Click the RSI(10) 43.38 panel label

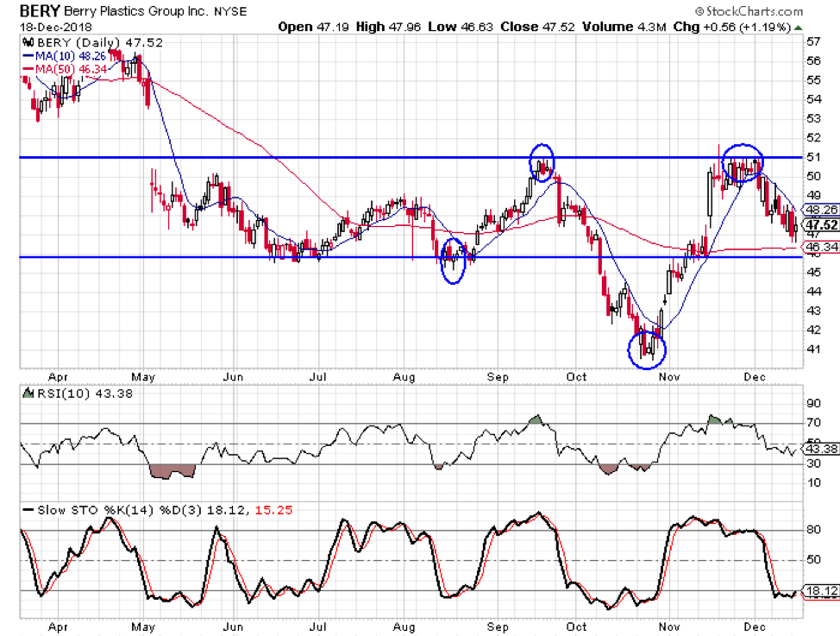coord(85,394)
